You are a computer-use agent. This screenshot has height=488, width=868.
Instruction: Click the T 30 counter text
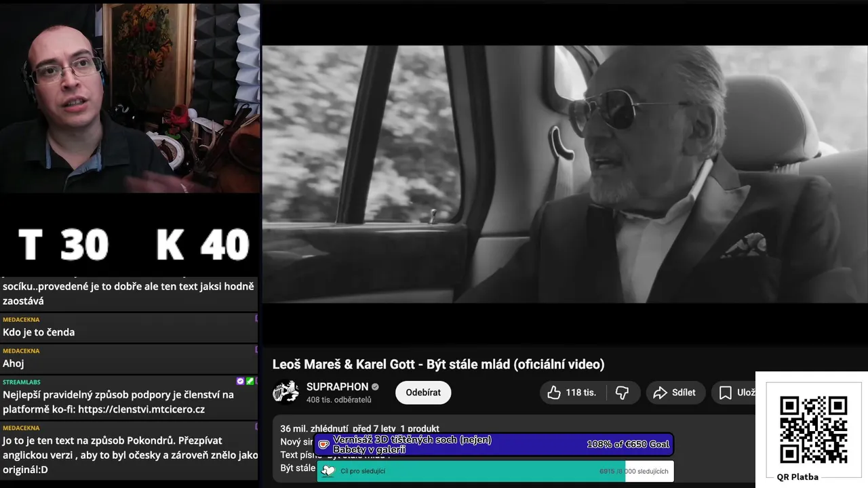(x=63, y=245)
